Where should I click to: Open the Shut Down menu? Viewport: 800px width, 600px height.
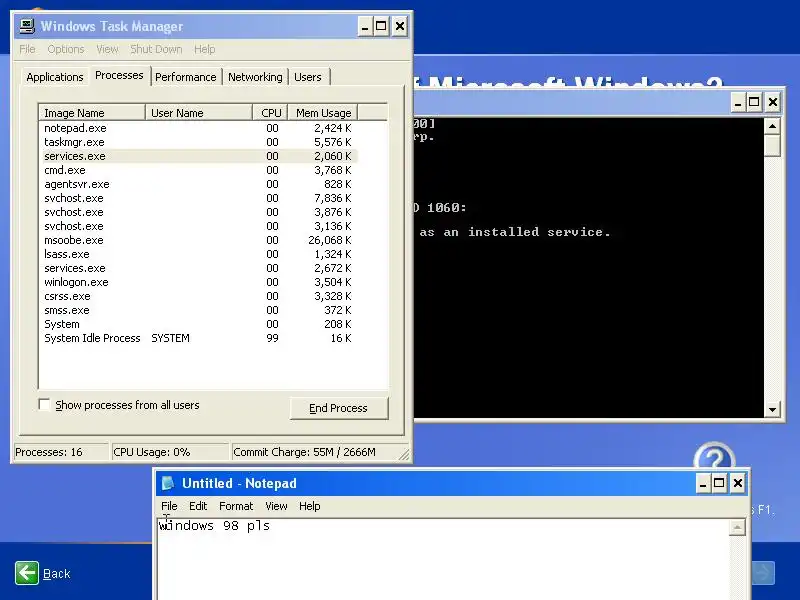pyautogui.click(x=156, y=49)
